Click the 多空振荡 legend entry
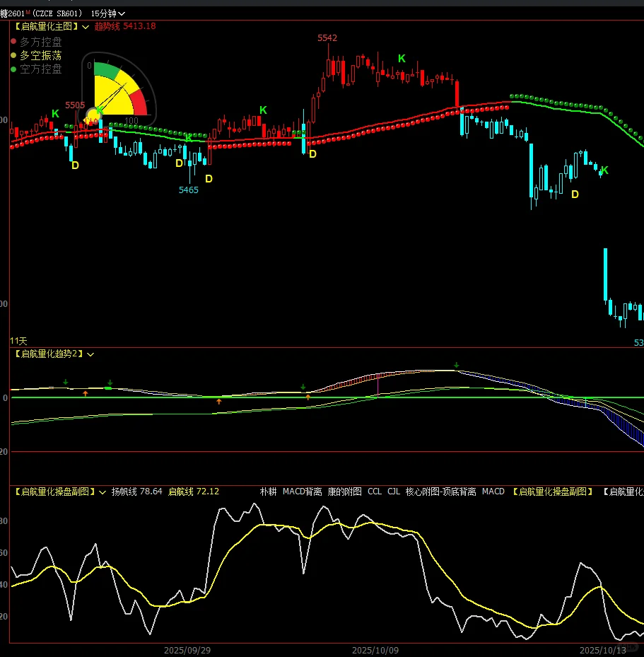This screenshot has height=657, width=644. pyautogui.click(x=40, y=55)
